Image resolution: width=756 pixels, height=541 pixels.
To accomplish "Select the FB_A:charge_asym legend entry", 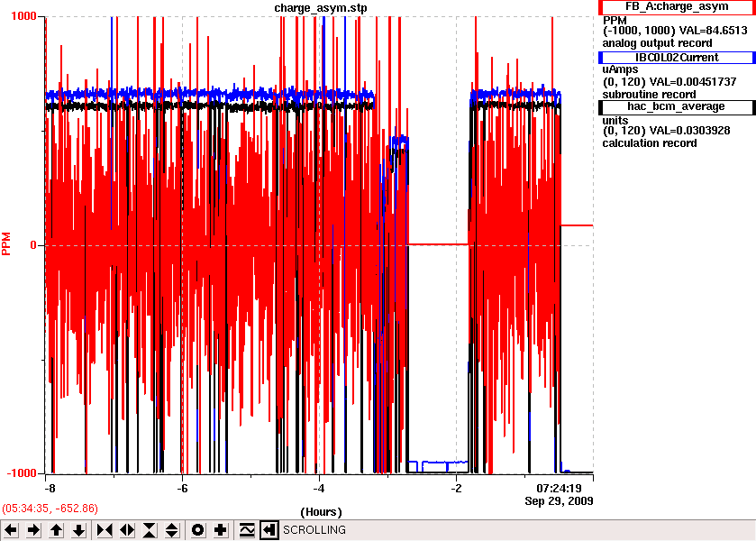I will pos(677,7).
